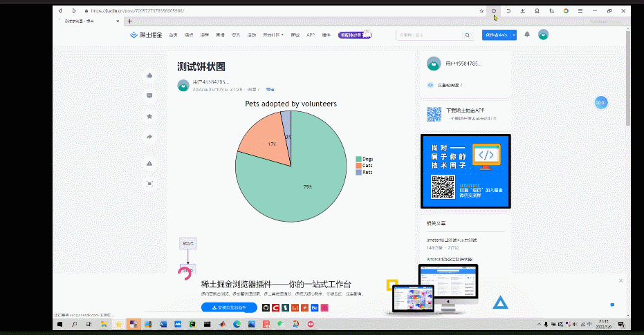Go forward with the browser forward arrow
Image resolution: width=644 pixels, height=335 pixels.
click(x=74, y=10)
